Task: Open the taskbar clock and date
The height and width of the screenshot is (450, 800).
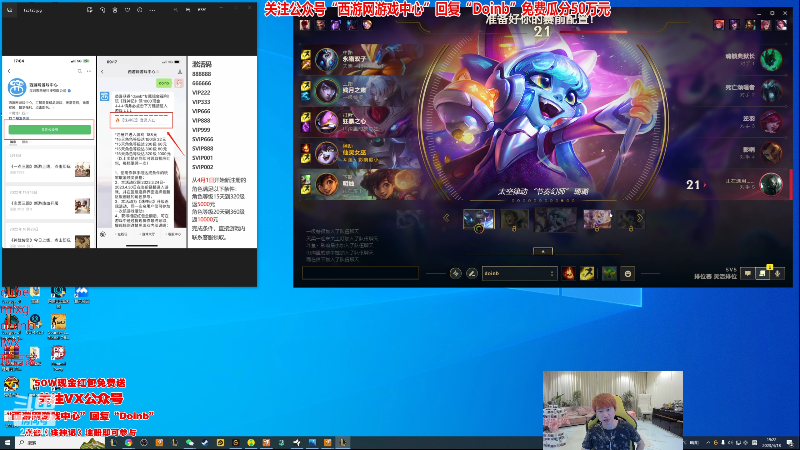Action: (x=771, y=442)
